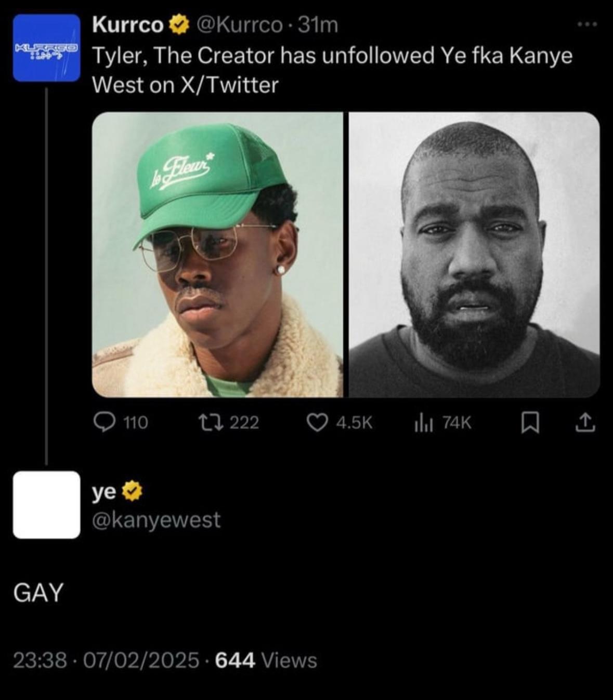
Task: Open the left photo with the green cap
Action: 217,255
